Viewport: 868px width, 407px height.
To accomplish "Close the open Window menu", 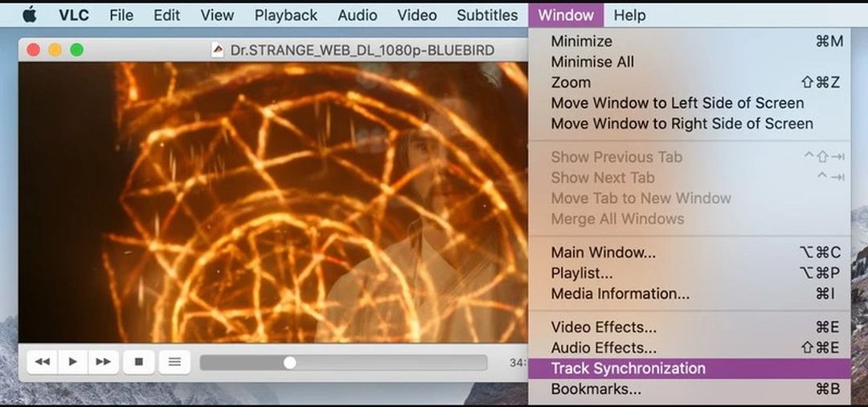I will click(566, 15).
